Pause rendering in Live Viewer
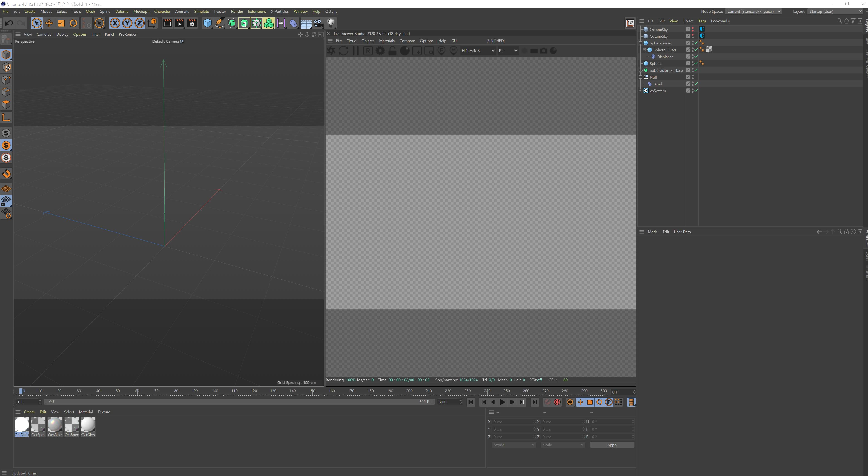This screenshot has height=476, width=868. 356,51
